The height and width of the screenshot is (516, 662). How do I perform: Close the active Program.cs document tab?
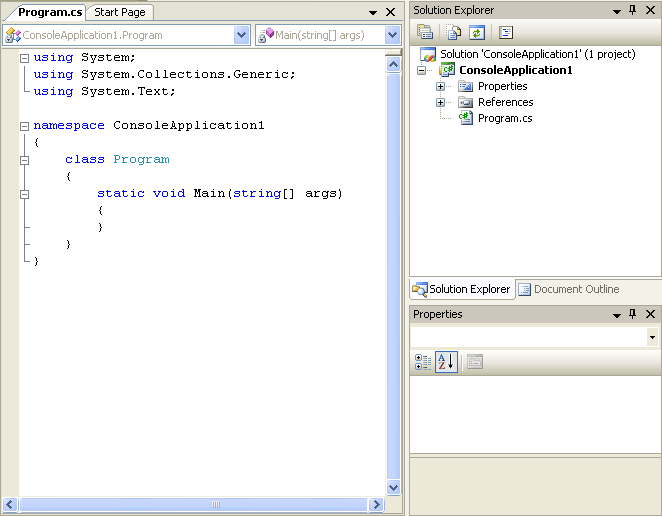(391, 12)
